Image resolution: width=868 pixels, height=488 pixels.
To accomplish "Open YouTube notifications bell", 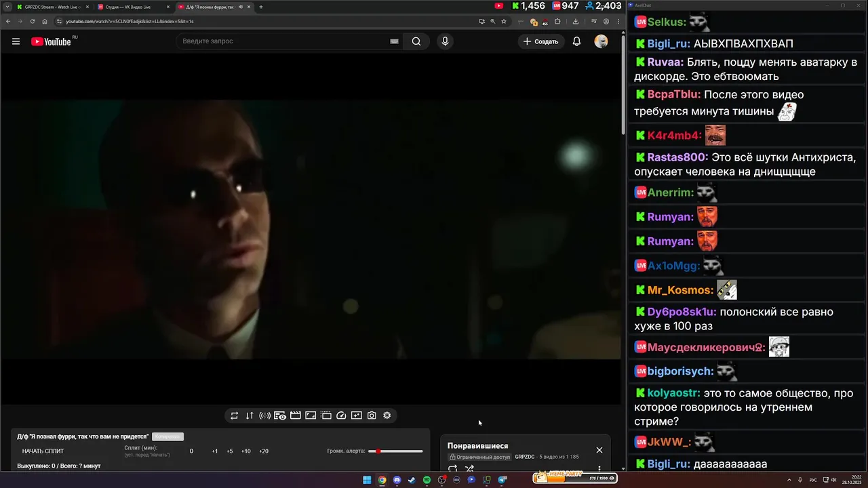I will click(x=576, y=41).
